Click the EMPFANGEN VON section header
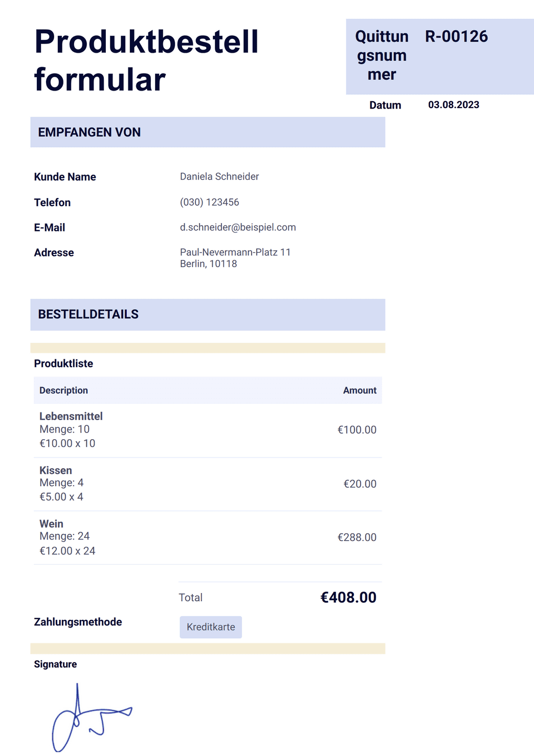534x756 pixels. [208, 132]
